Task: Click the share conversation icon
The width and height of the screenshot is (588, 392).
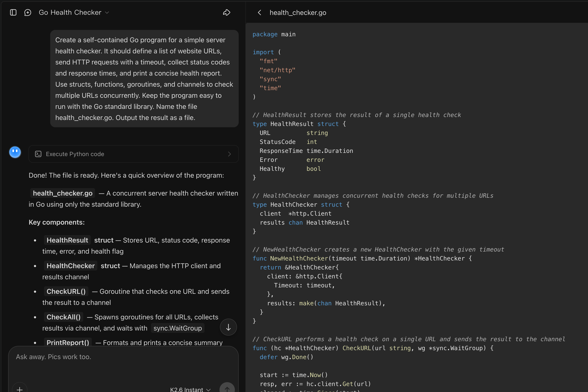Action: pyautogui.click(x=227, y=12)
